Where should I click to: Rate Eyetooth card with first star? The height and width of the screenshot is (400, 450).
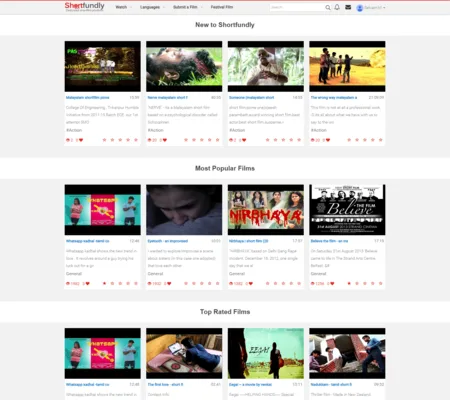186,284
